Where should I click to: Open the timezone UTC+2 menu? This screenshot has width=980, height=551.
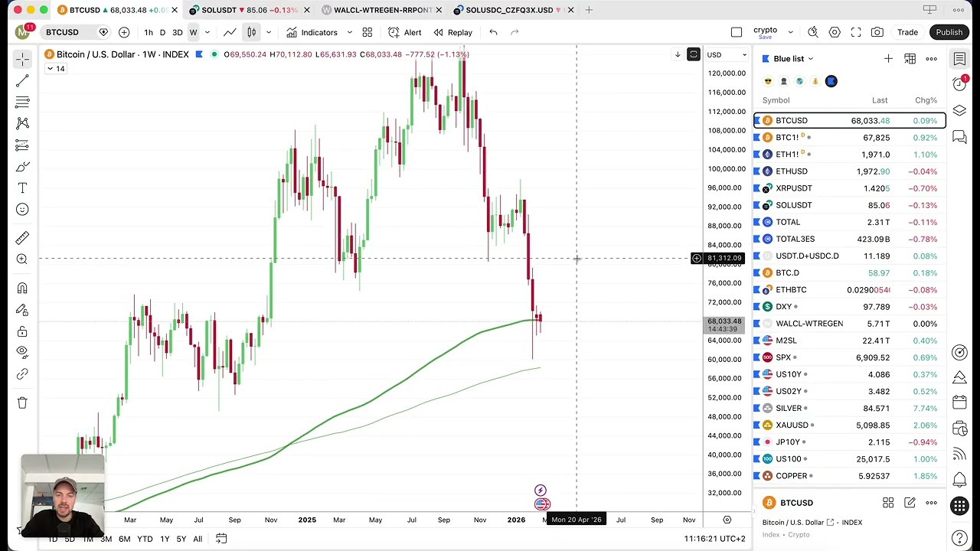(x=714, y=539)
